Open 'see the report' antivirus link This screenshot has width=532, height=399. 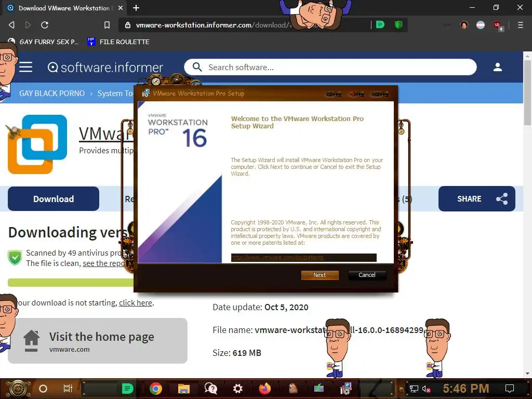click(104, 263)
